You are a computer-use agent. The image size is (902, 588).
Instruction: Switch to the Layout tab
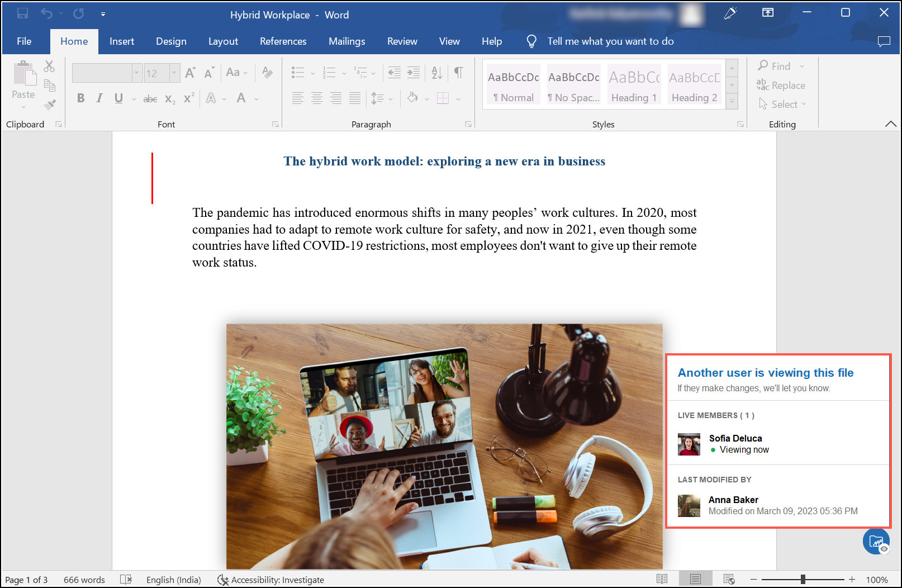click(223, 41)
